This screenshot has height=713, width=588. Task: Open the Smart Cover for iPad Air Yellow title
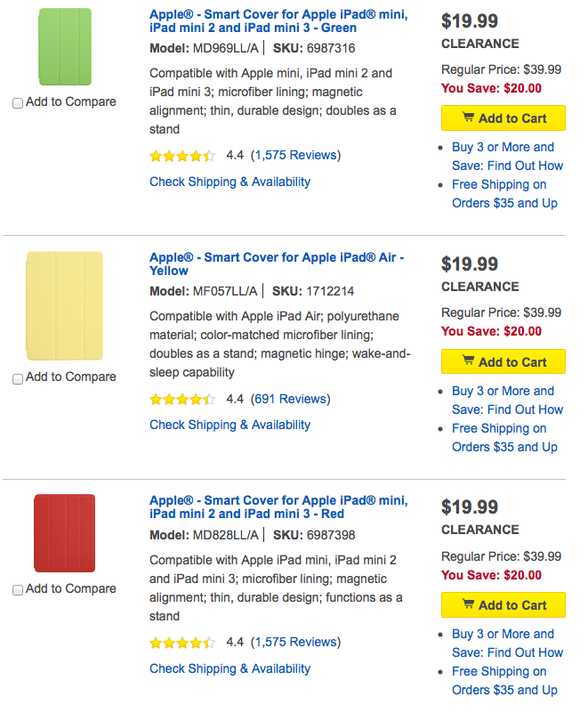pos(277,264)
